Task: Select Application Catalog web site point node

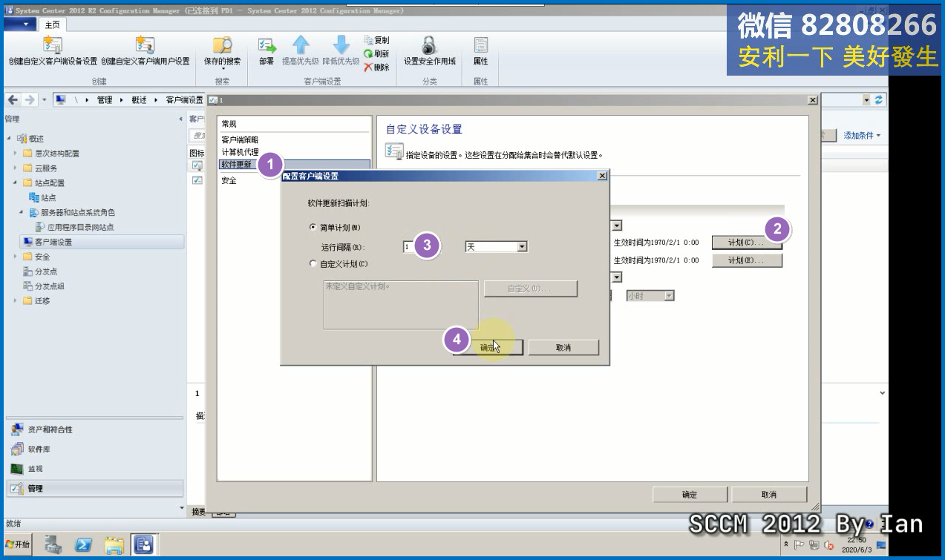Action: (x=81, y=228)
